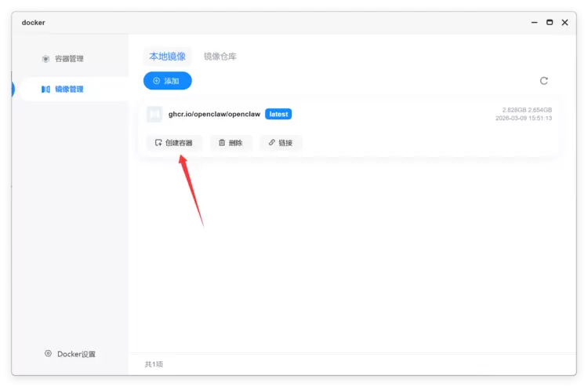Click the refresh icon in the image list

click(543, 81)
